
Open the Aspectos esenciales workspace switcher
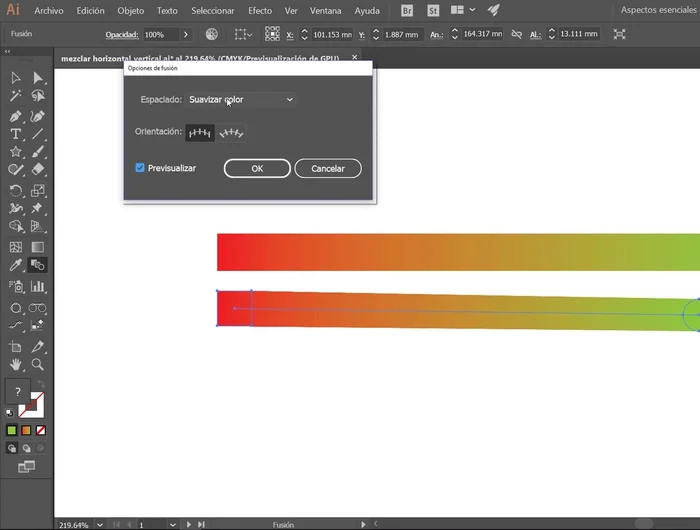pyautogui.click(x=657, y=10)
